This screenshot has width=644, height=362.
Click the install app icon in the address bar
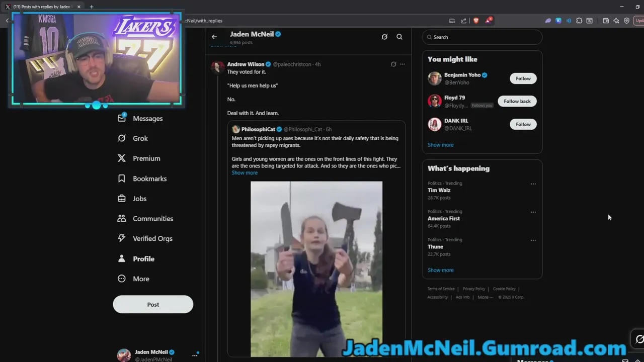pos(452,21)
